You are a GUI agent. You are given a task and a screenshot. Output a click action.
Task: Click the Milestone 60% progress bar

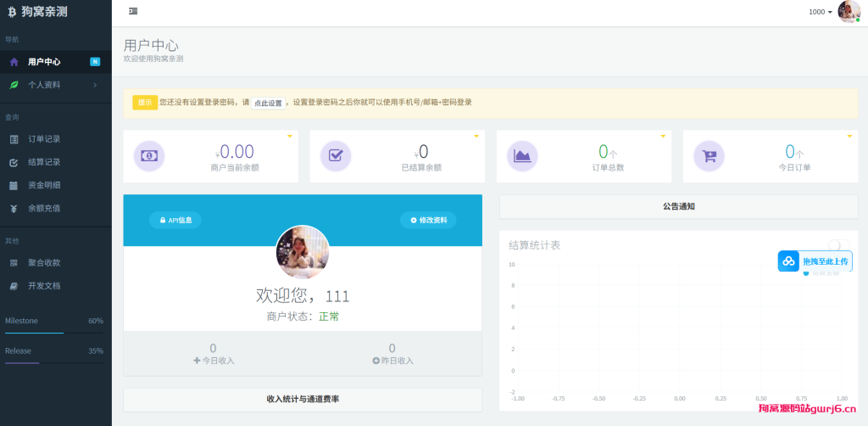pyautogui.click(x=54, y=333)
